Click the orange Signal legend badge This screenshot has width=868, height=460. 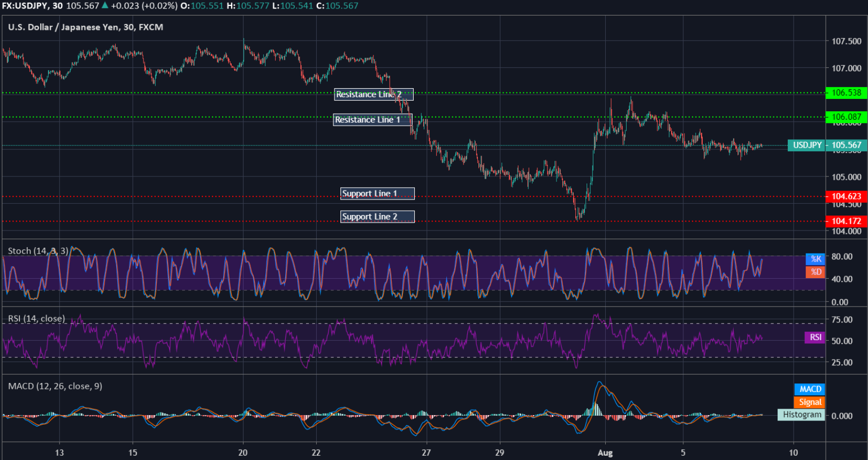pos(810,402)
